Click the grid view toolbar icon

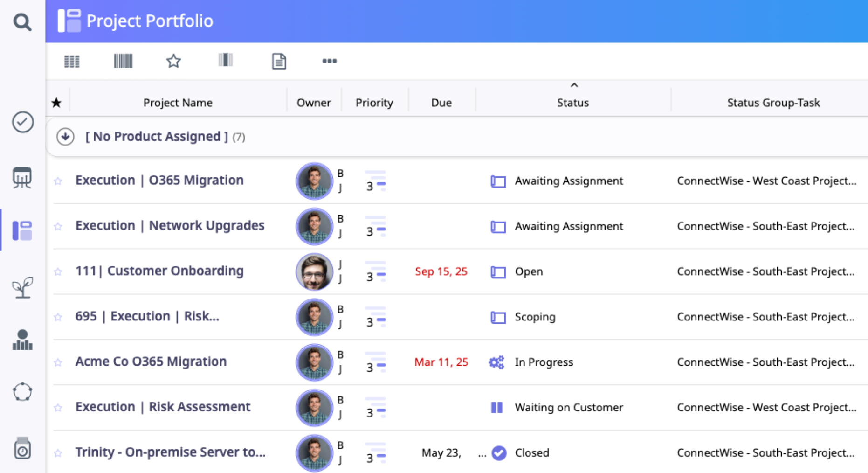[x=72, y=61]
